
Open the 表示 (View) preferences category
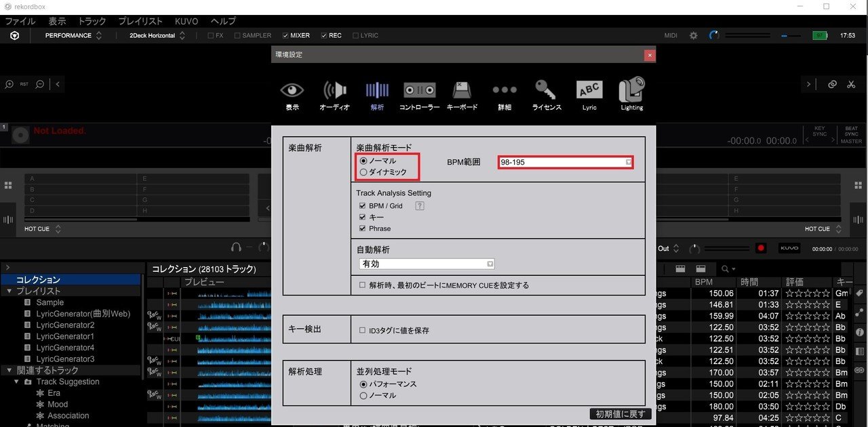pyautogui.click(x=292, y=95)
